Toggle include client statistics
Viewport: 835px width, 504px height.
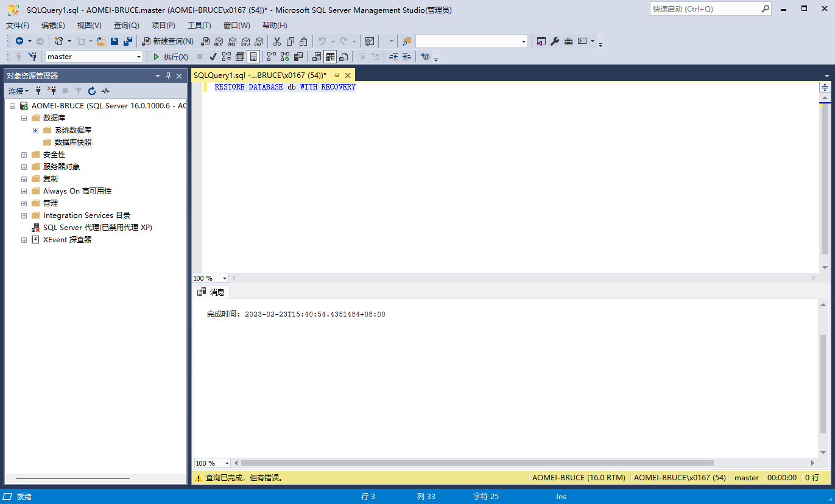click(298, 57)
